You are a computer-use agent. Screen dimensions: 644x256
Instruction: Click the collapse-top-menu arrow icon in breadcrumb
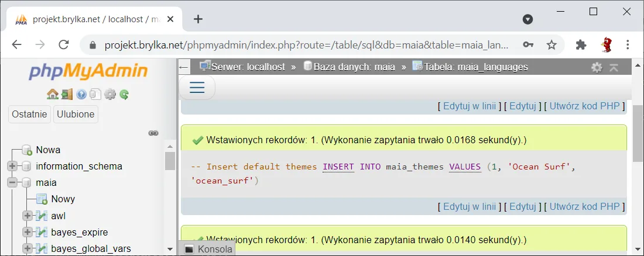click(614, 67)
